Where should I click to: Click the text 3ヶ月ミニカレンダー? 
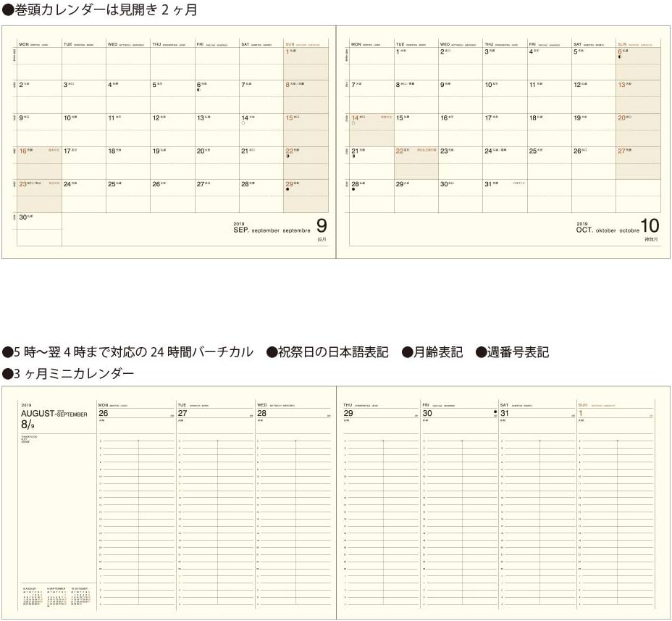pyautogui.click(x=68, y=374)
